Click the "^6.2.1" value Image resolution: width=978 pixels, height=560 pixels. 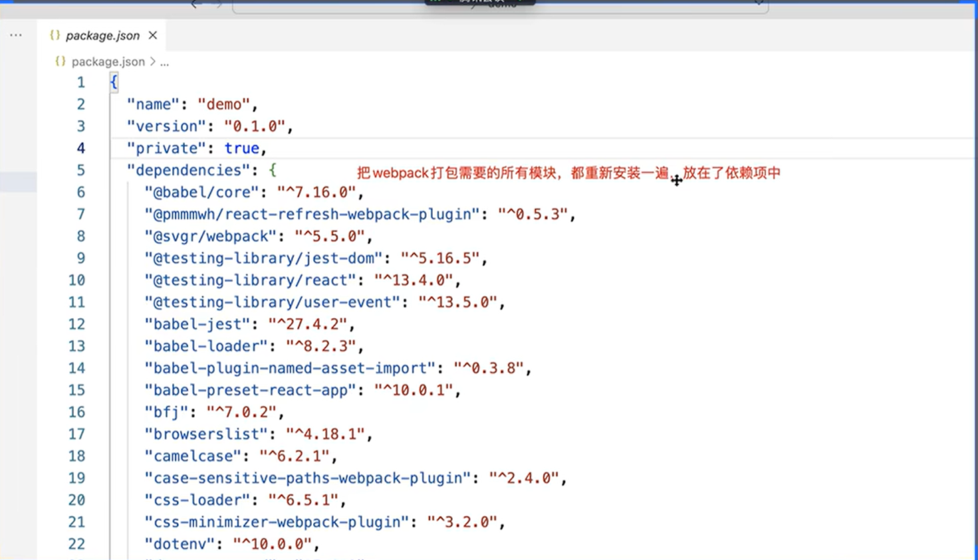coord(295,456)
